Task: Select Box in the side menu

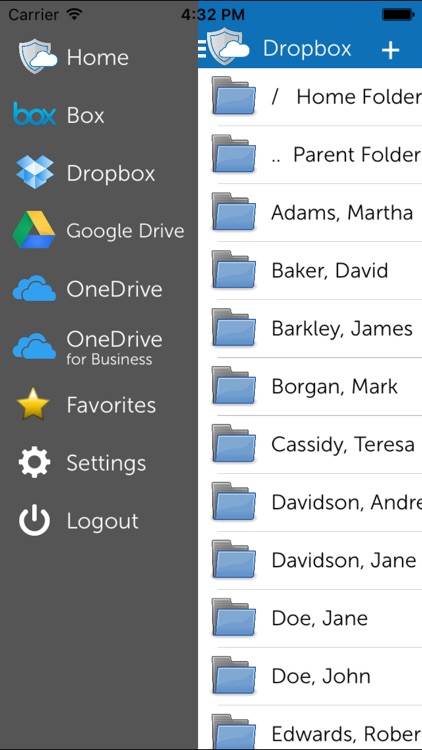Action: coord(86,115)
